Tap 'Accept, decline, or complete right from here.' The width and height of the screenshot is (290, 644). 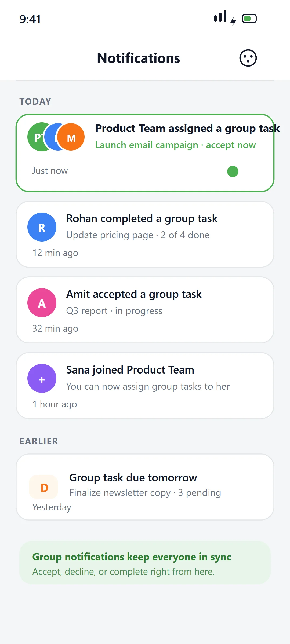point(124,572)
